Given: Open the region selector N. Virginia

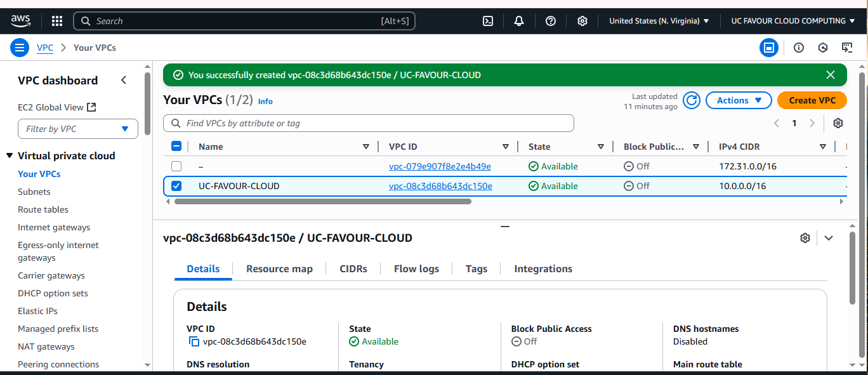Looking at the screenshot, I should 659,21.
